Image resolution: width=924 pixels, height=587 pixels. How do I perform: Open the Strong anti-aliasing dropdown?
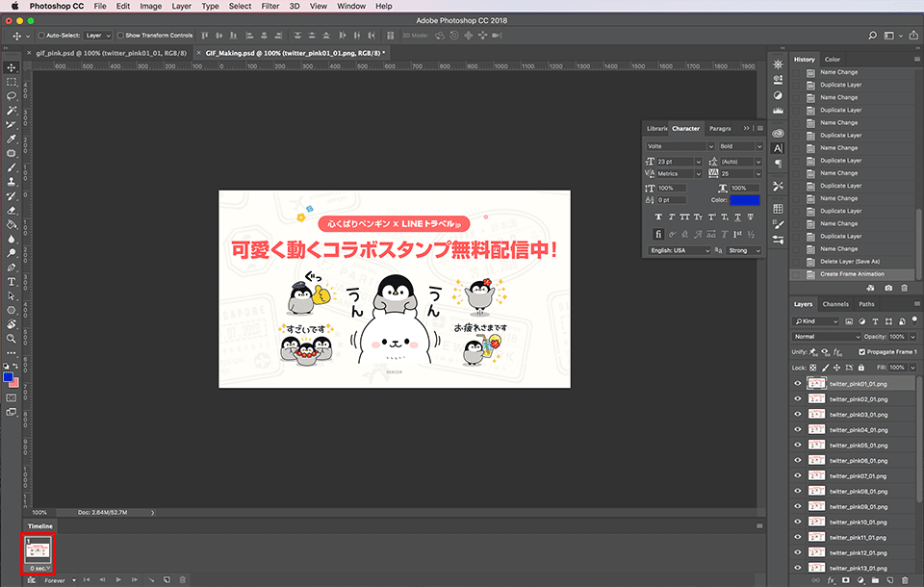tap(745, 250)
